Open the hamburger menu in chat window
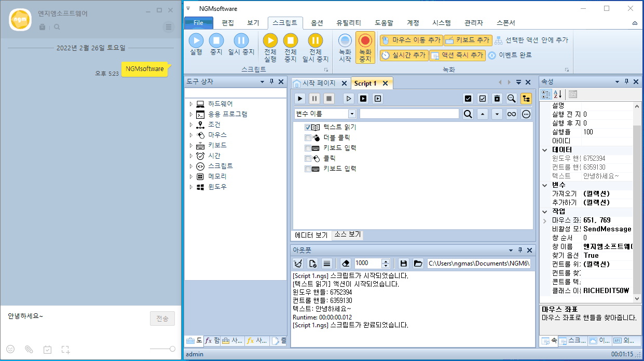Viewport: 644px width, 361px height. point(169,27)
